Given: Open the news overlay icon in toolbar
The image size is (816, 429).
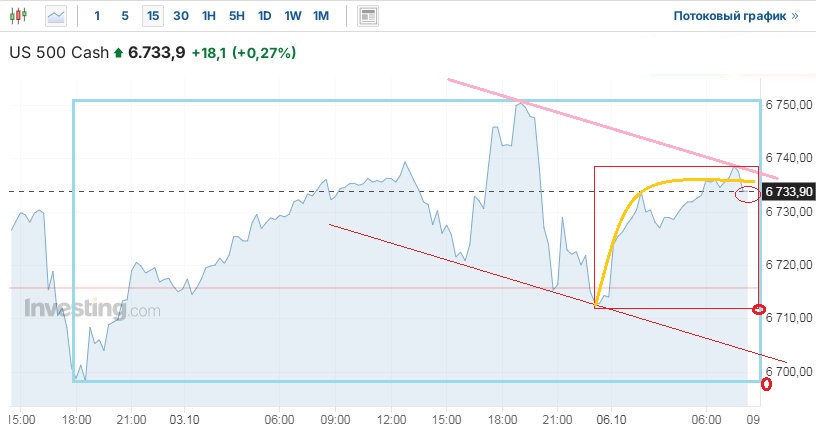Looking at the screenshot, I should click(368, 16).
